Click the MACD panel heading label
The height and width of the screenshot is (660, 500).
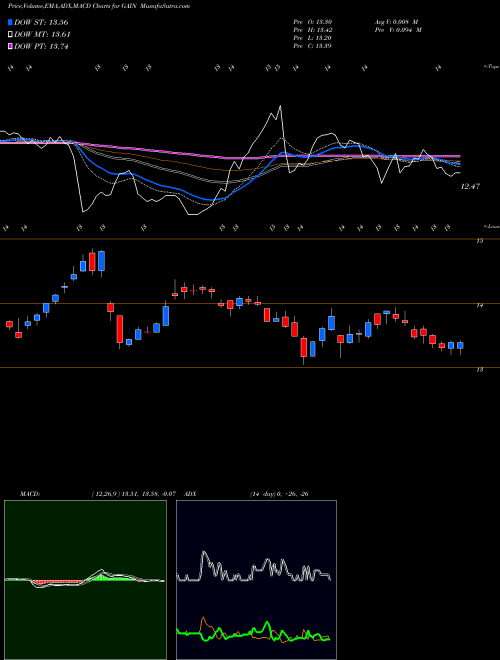(30, 494)
